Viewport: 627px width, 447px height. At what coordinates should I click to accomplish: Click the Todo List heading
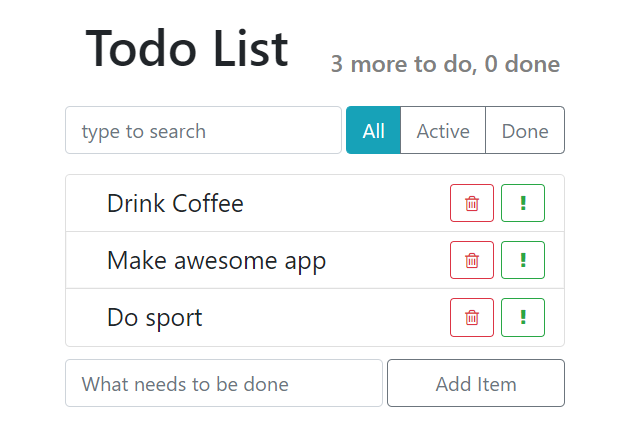point(187,49)
